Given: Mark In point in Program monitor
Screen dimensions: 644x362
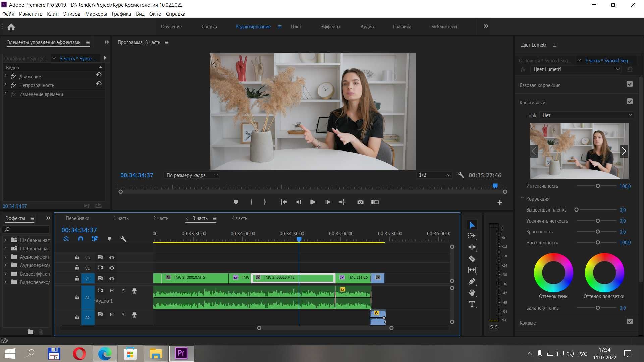Looking at the screenshot, I should (252, 202).
